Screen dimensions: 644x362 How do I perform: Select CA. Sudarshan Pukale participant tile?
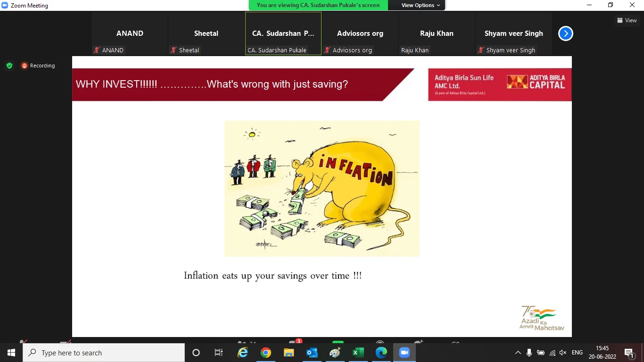pos(283,33)
